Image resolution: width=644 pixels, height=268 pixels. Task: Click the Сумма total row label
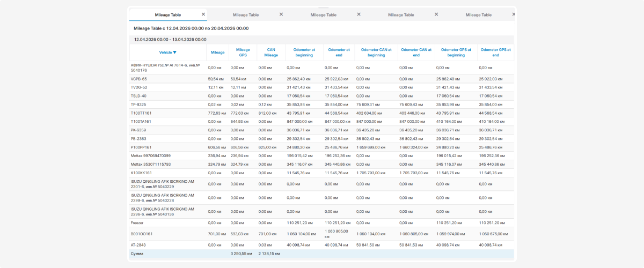[x=137, y=254]
